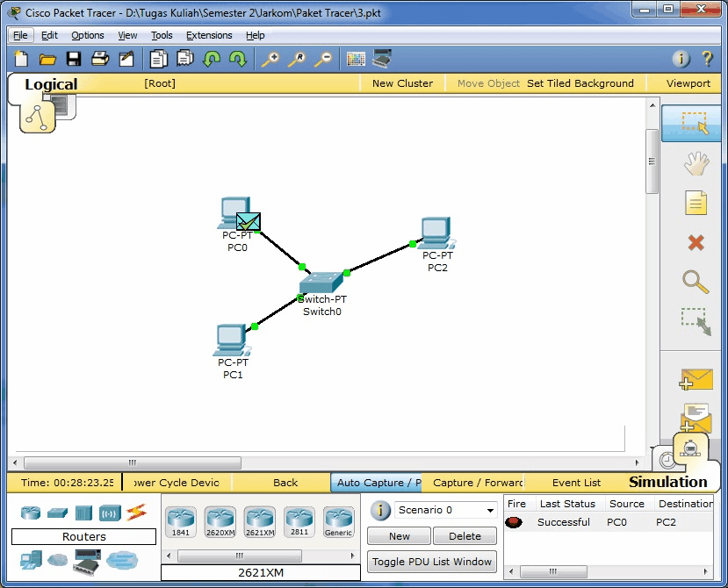Choose the Place Note tool
728x588 pixels.
(696, 203)
